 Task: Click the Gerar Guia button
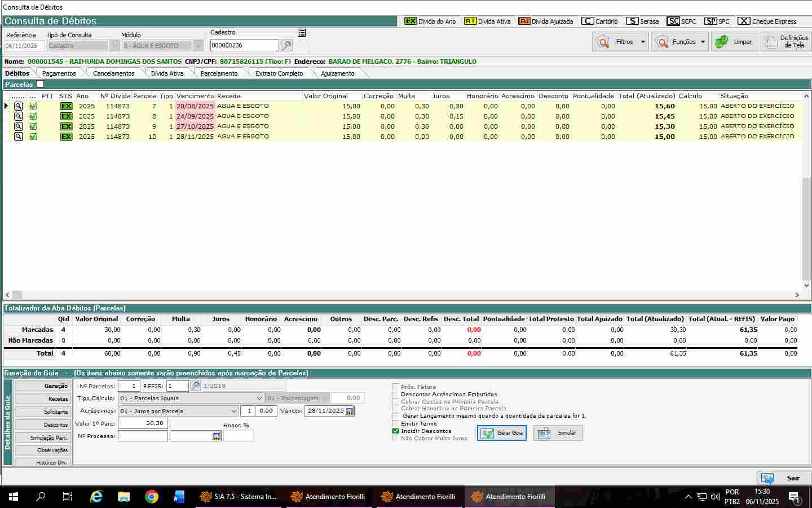click(x=501, y=433)
